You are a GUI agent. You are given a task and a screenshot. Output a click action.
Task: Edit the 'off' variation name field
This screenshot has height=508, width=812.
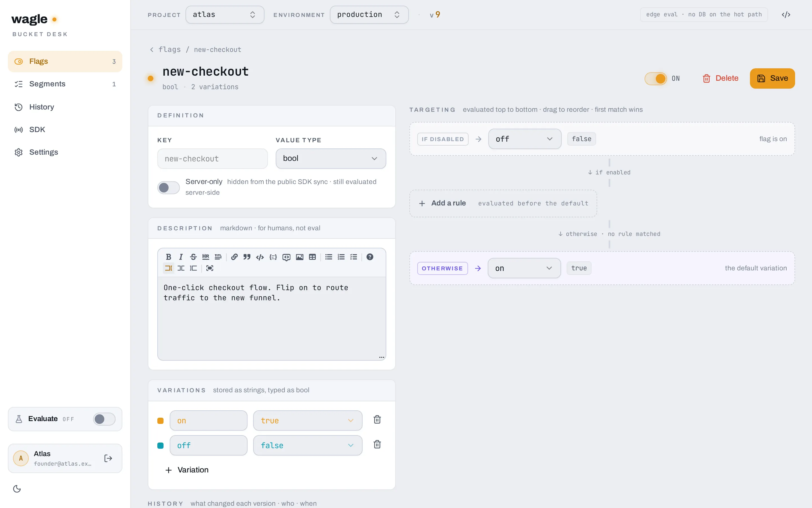208,446
